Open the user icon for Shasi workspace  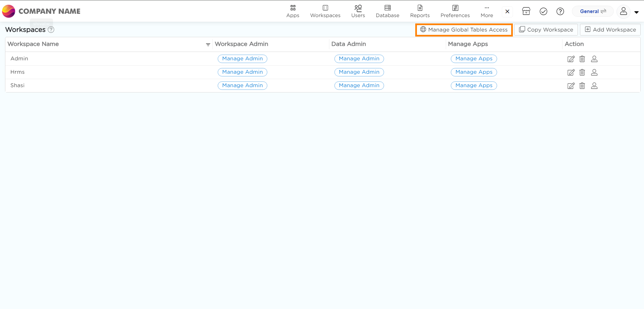594,86
